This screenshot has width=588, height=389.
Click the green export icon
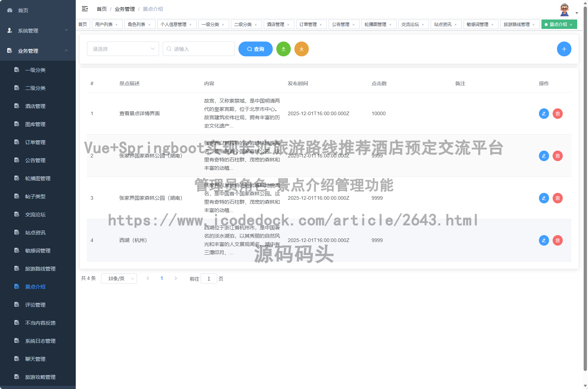tap(284, 49)
